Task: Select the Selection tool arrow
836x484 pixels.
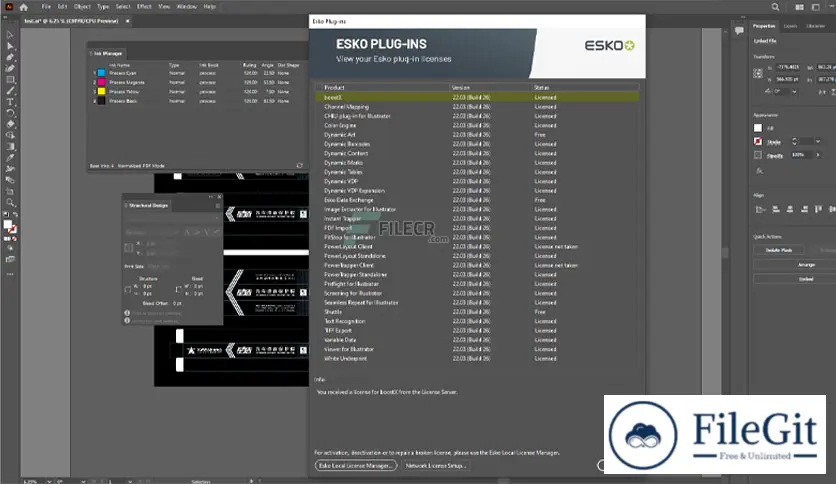Action: click(10, 35)
